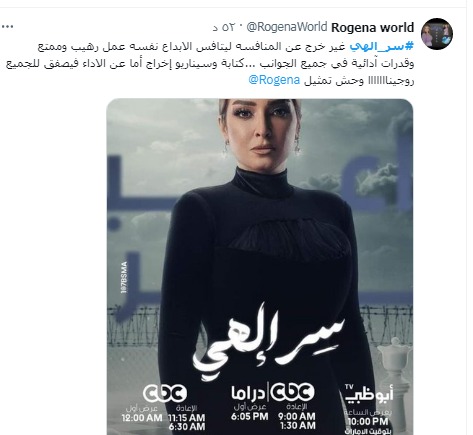Click the standalone CBC logo on poster

165,393
